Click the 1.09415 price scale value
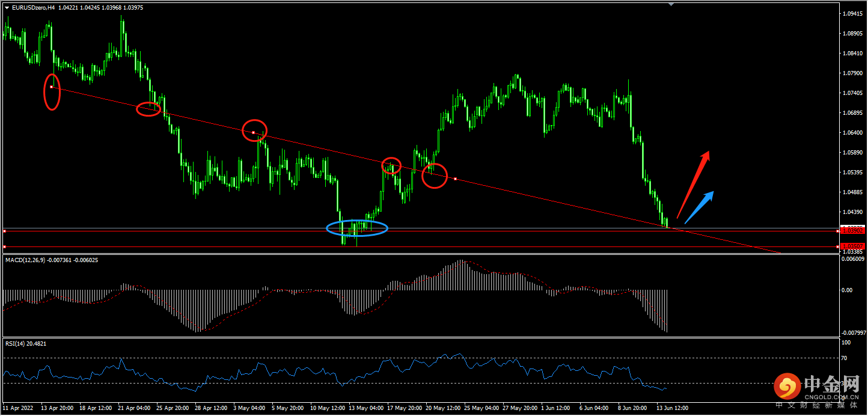Viewport: 868px width, 416px height. [x=853, y=13]
